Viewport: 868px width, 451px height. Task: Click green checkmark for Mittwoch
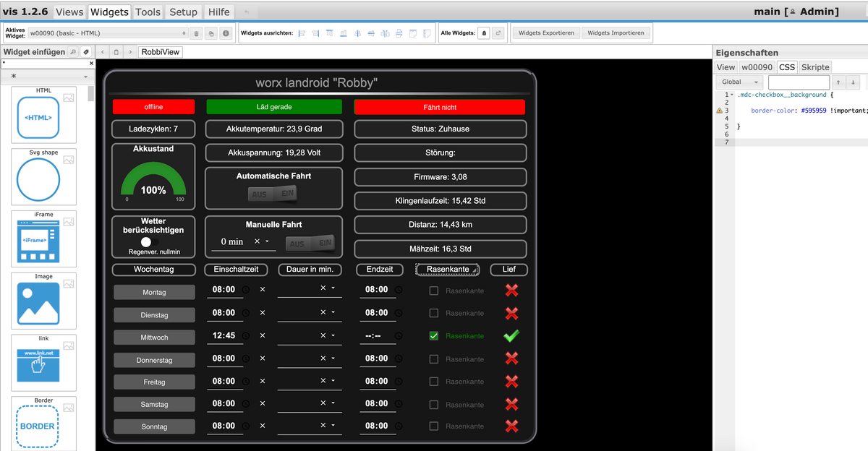click(x=511, y=335)
